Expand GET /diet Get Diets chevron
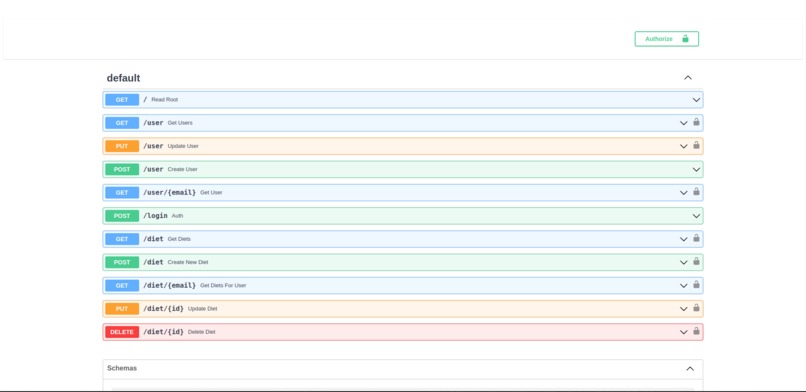The width and height of the screenshot is (806, 392). click(x=684, y=239)
